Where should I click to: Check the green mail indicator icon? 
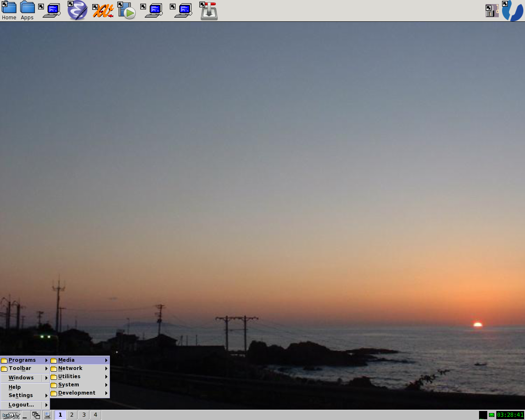[x=492, y=415]
